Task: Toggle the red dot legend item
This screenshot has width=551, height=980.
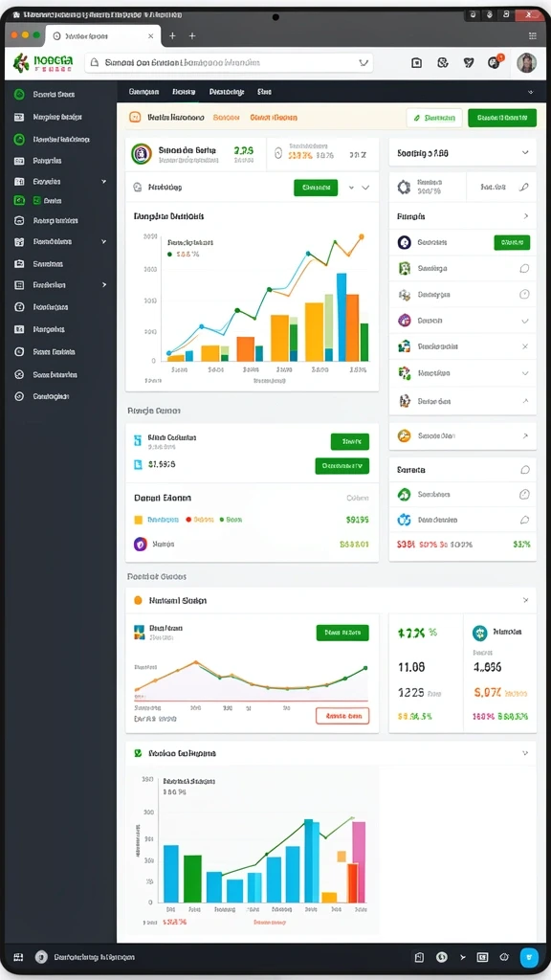Action: click(x=188, y=520)
